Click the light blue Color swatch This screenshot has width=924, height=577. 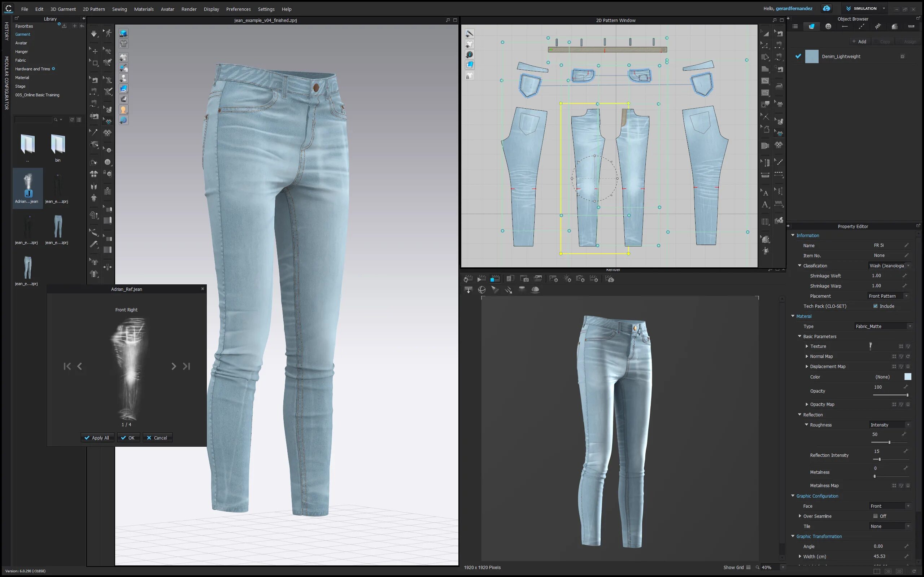point(908,377)
